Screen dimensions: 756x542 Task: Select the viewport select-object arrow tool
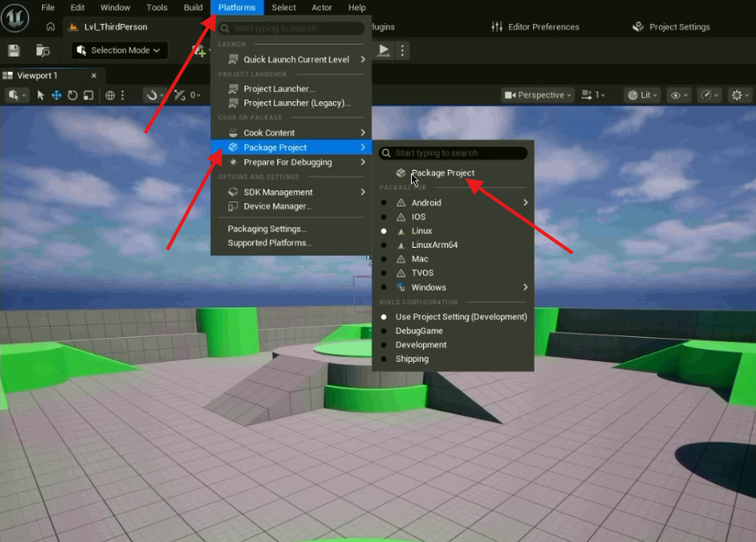click(x=40, y=95)
